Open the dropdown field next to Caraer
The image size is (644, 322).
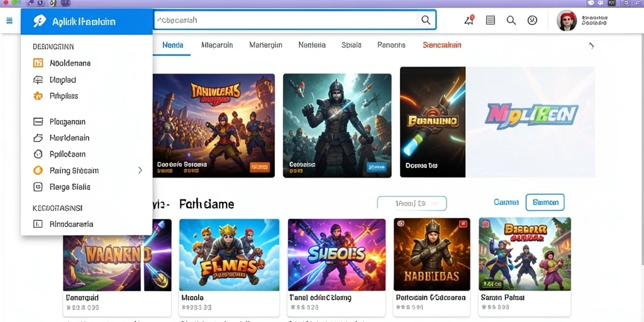pyautogui.click(x=411, y=203)
